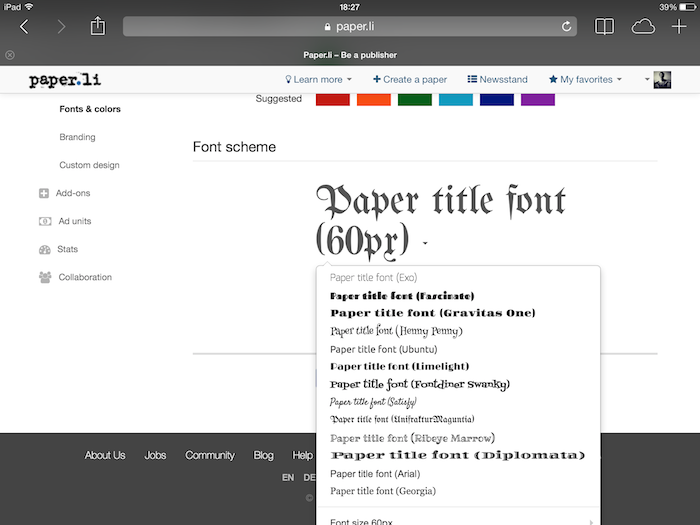Pick the red suggested color swatch

[x=333, y=100]
